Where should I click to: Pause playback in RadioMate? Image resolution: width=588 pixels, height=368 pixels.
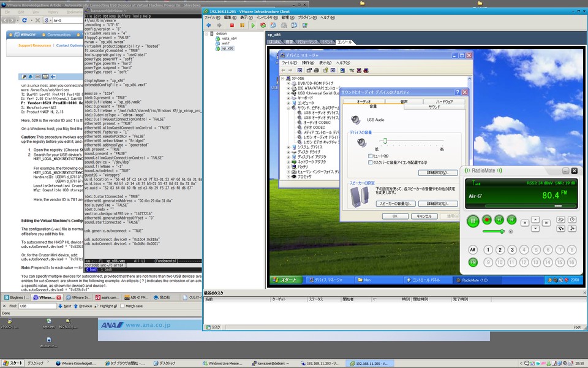click(x=472, y=220)
